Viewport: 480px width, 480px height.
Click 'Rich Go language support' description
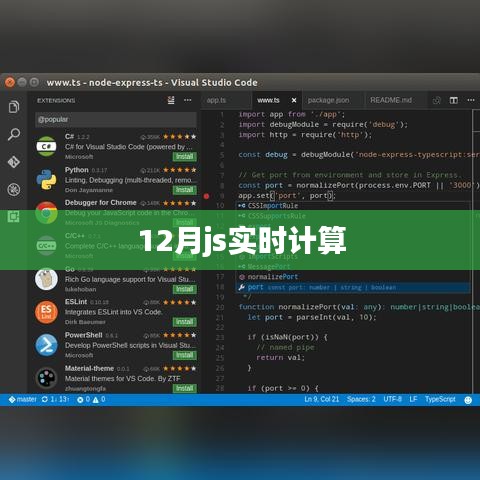click(130, 279)
